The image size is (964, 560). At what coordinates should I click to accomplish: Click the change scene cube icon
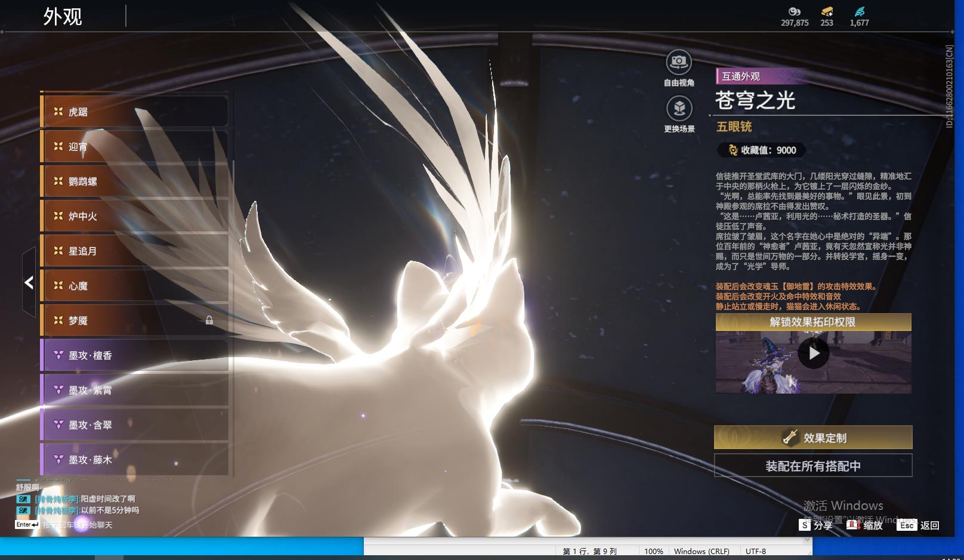coord(679,108)
